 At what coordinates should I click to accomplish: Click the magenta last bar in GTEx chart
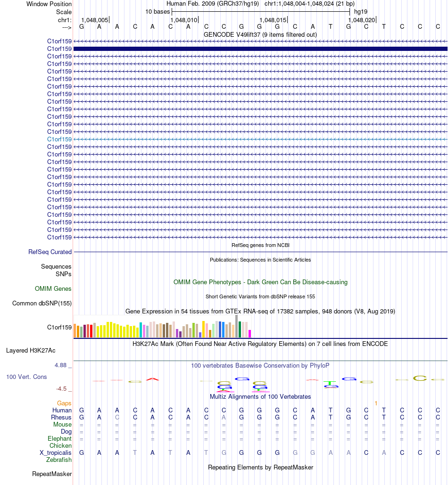coord(249,334)
